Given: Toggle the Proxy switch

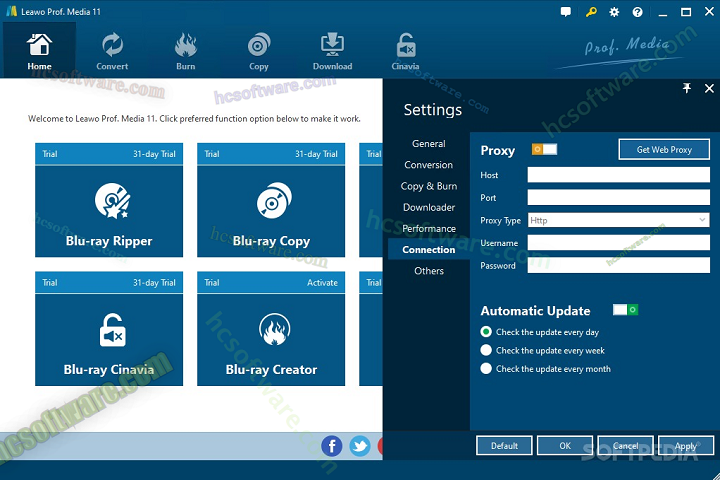Looking at the screenshot, I should coord(544,149).
